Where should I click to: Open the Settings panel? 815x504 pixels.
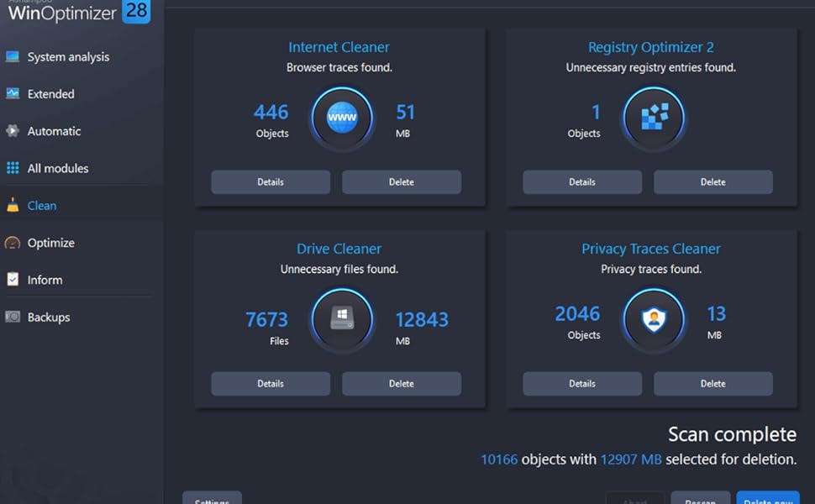211,500
